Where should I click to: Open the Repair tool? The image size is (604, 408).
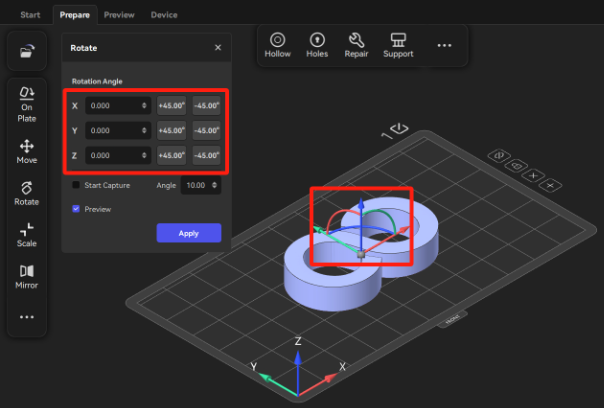[x=356, y=45]
